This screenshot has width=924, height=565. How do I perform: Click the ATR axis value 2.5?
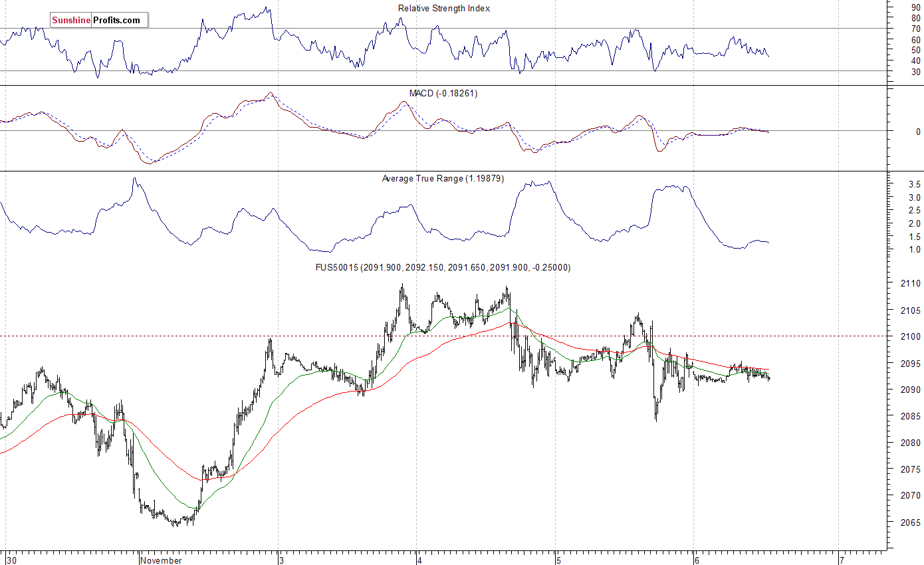pos(915,210)
